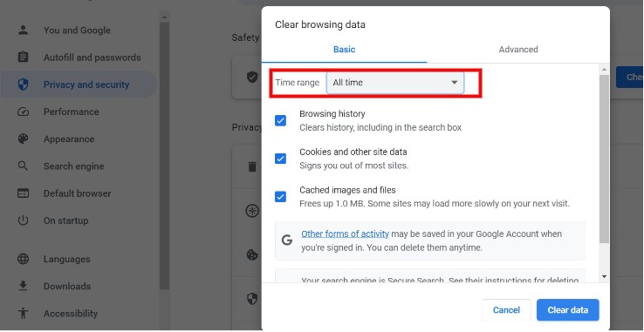The height and width of the screenshot is (332, 644).
Task: Click the Default browser window icon
Action: [23, 193]
